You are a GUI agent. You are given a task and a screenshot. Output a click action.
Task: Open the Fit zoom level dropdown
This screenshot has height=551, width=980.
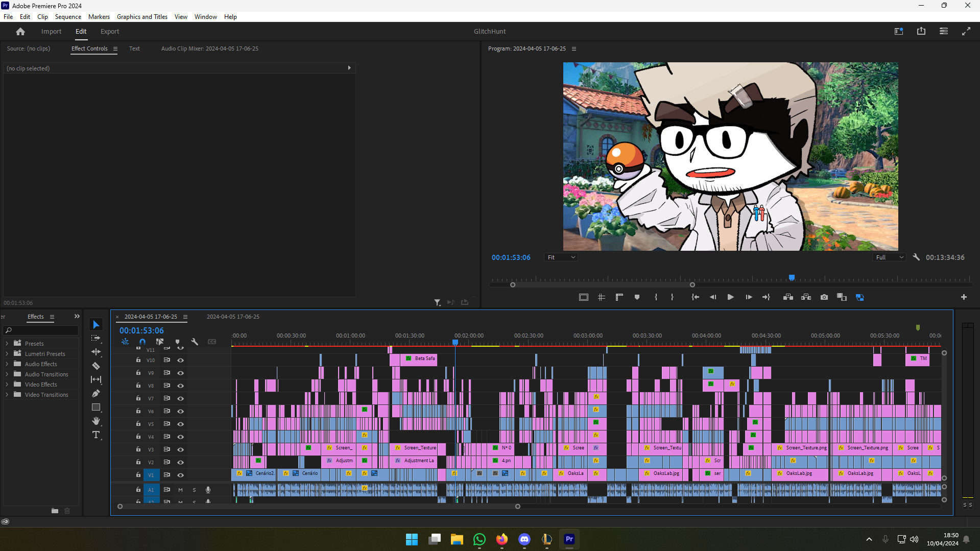pyautogui.click(x=561, y=257)
